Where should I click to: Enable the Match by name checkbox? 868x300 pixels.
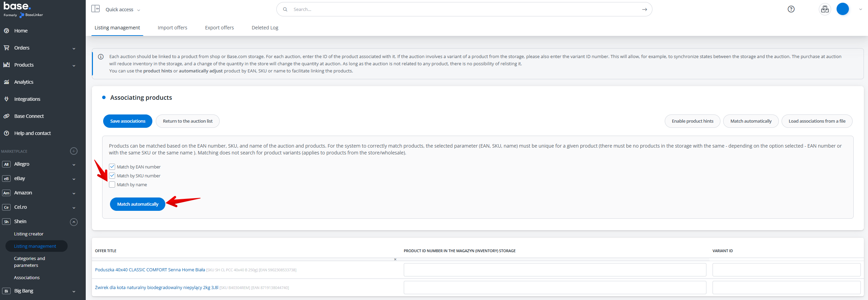click(x=112, y=185)
